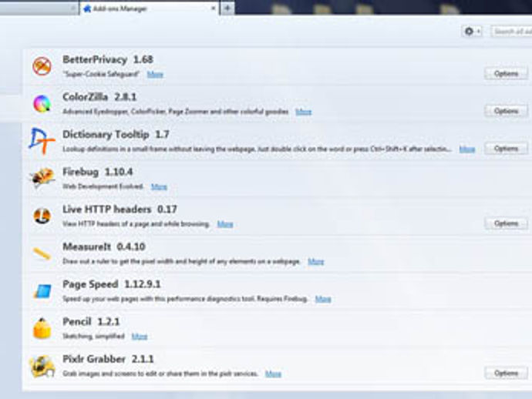The width and height of the screenshot is (532, 399).
Task: Click More link for Page Speed
Action: [323, 299]
